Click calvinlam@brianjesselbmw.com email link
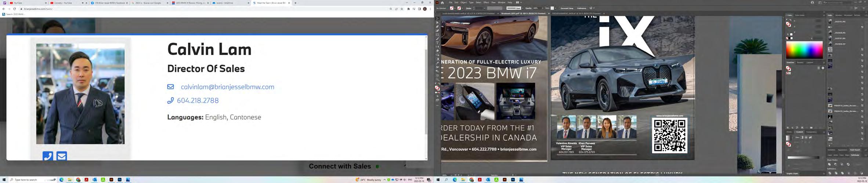Viewport: 868px width, 183px height. point(228,87)
